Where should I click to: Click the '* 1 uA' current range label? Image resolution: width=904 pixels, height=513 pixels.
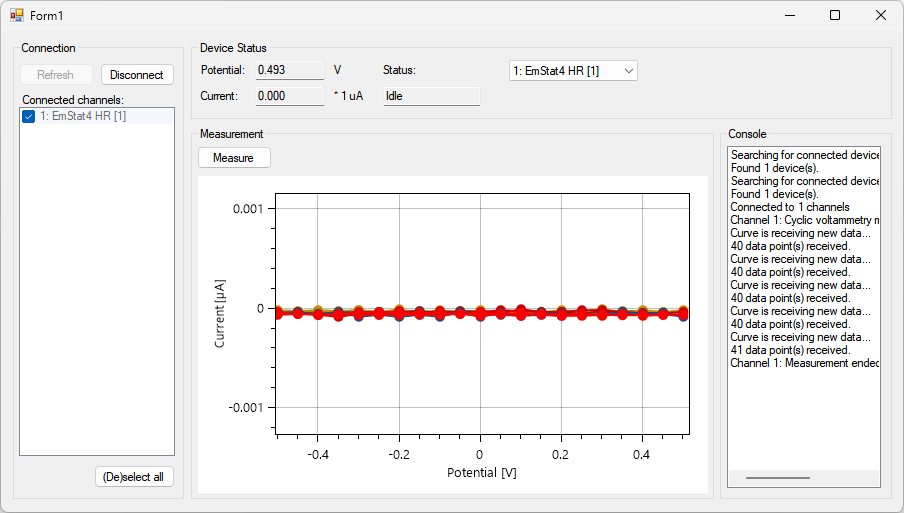pyautogui.click(x=348, y=96)
